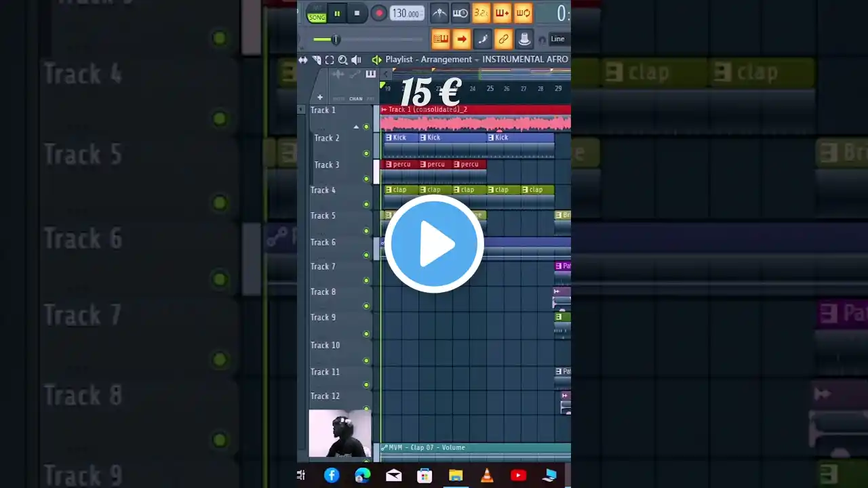This screenshot has height=488, width=868.
Task: Mute Track 8 using its green dot
Action: click(366, 306)
